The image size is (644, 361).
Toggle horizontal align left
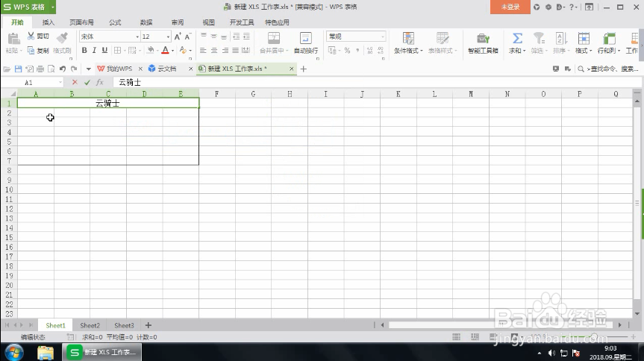click(203, 51)
